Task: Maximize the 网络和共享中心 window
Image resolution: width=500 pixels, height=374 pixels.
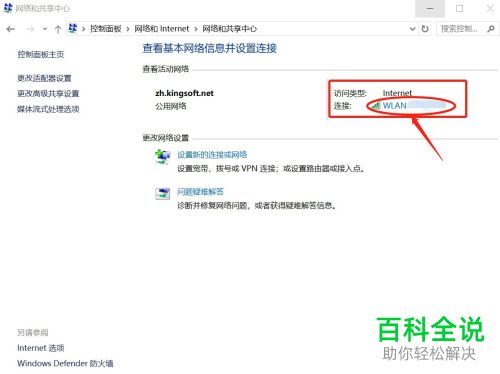Action: (x=460, y=9)
